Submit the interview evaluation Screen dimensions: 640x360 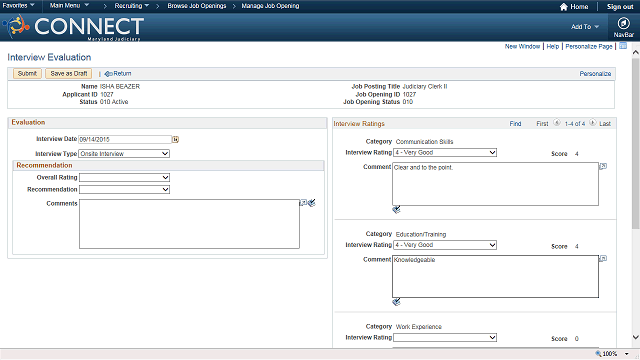tap(27, 73)
